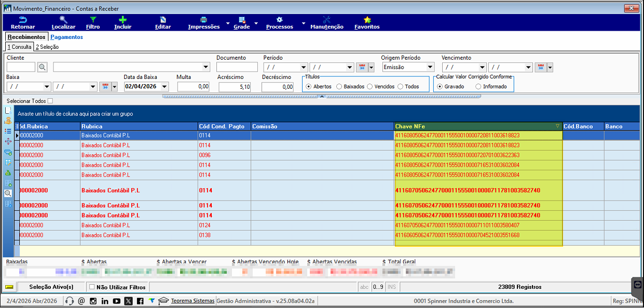Select the Baixados radio button
Viewport: 644px width, 308px height.
[339, 87]
